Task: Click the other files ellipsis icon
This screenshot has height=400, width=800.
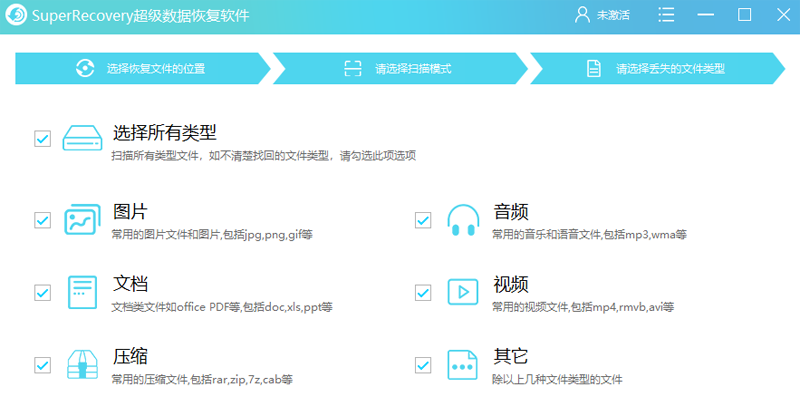Action: pyautogui.click(x=462, y=365)
